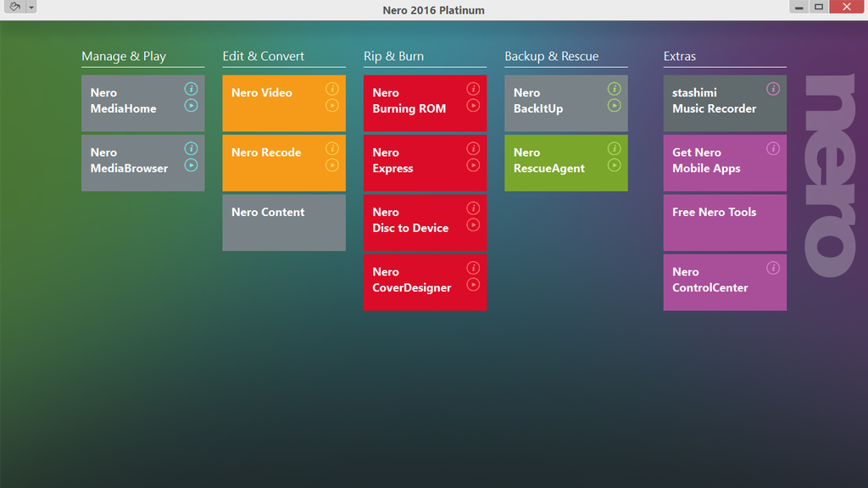Click the Extras heading
The image size is (868, 488).
[680, 57]
